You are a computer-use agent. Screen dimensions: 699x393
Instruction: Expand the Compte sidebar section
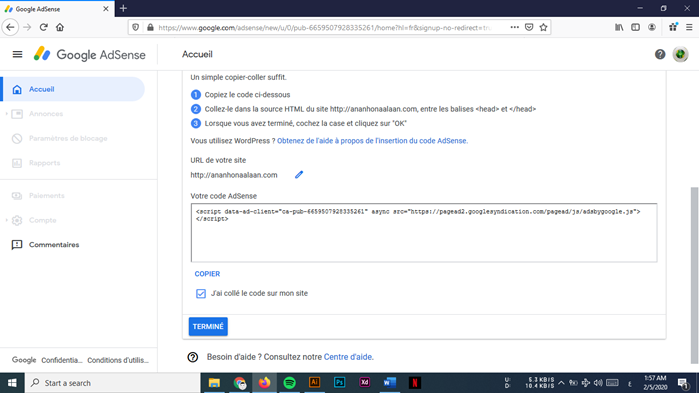pos(7,220)
